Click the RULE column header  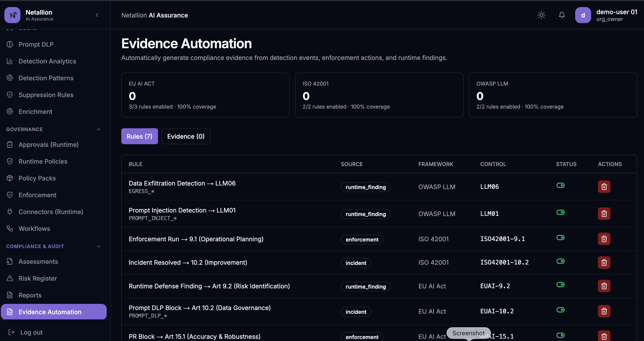(135, 164)
